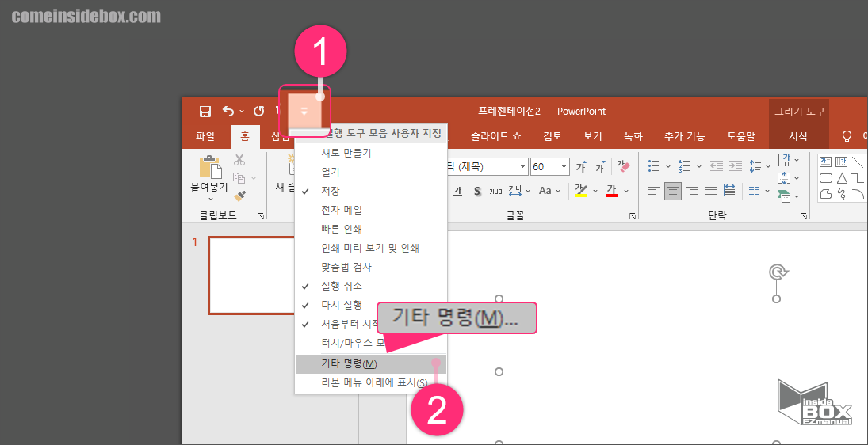Viewport: 868px width, 445px height.
Task: Enable 인쇄 미리 보기 및 인쇄
Action: click(x=370, y=248)
